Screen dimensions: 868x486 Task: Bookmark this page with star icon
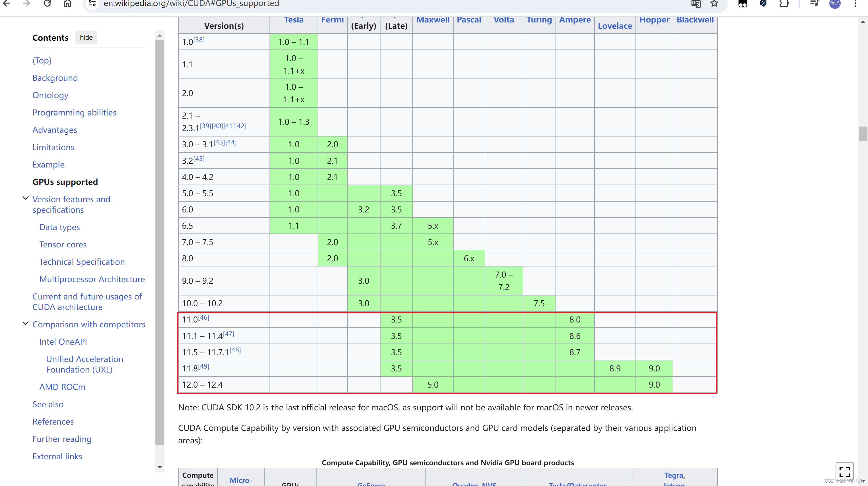click(714, 4)
